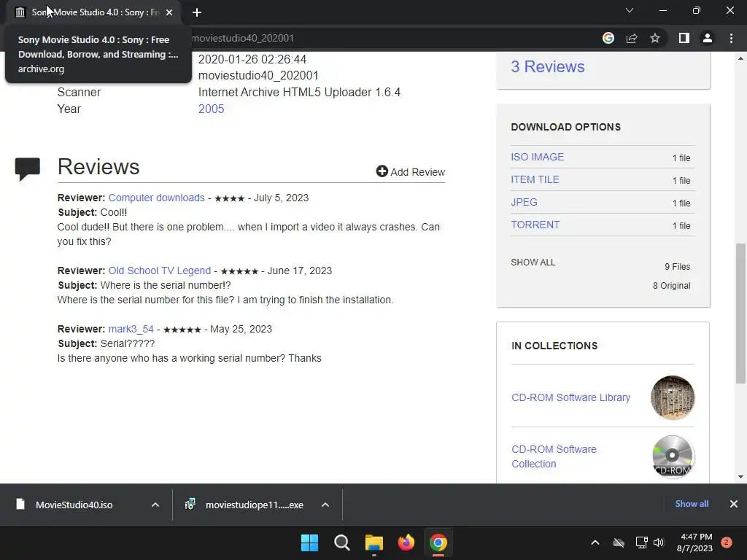This screenshot has height=560, width=747.
Task: Open reviewer Old School TV Legend profile
Action: coord(159,271)
